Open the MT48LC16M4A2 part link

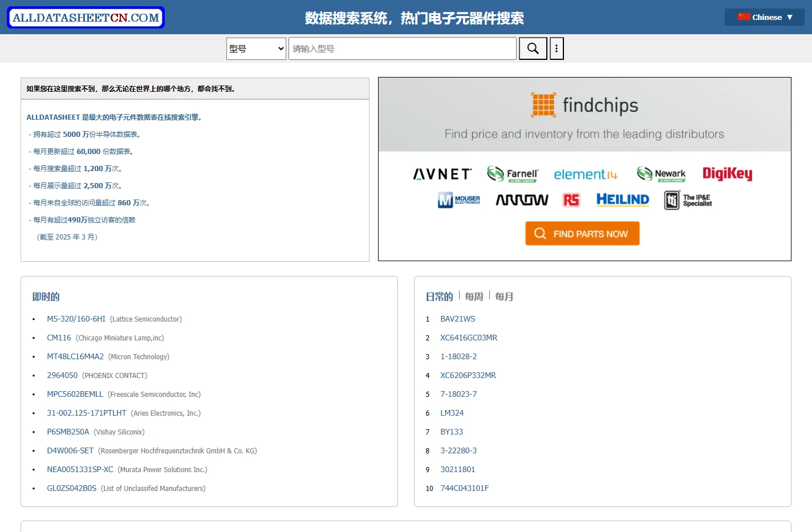point(75,356)
